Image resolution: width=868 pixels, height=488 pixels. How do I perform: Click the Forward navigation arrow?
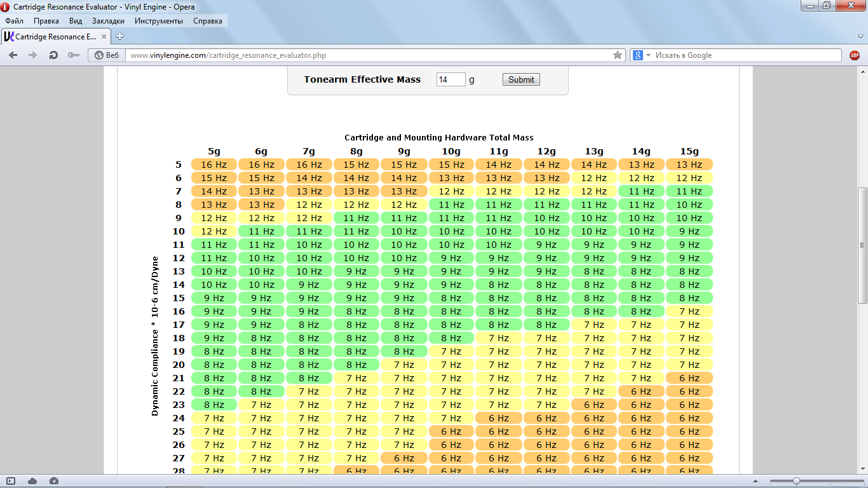coord(33,55)
